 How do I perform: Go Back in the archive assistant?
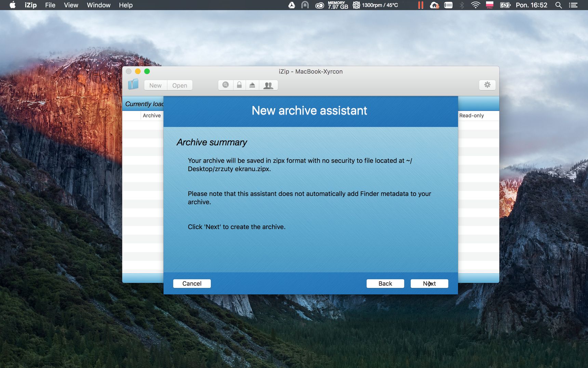385,283
